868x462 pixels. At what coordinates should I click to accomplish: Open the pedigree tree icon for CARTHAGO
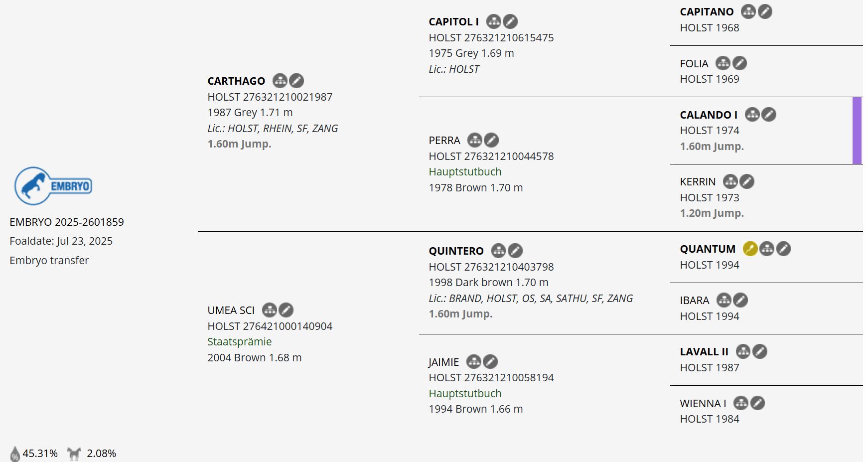(280, 81)
